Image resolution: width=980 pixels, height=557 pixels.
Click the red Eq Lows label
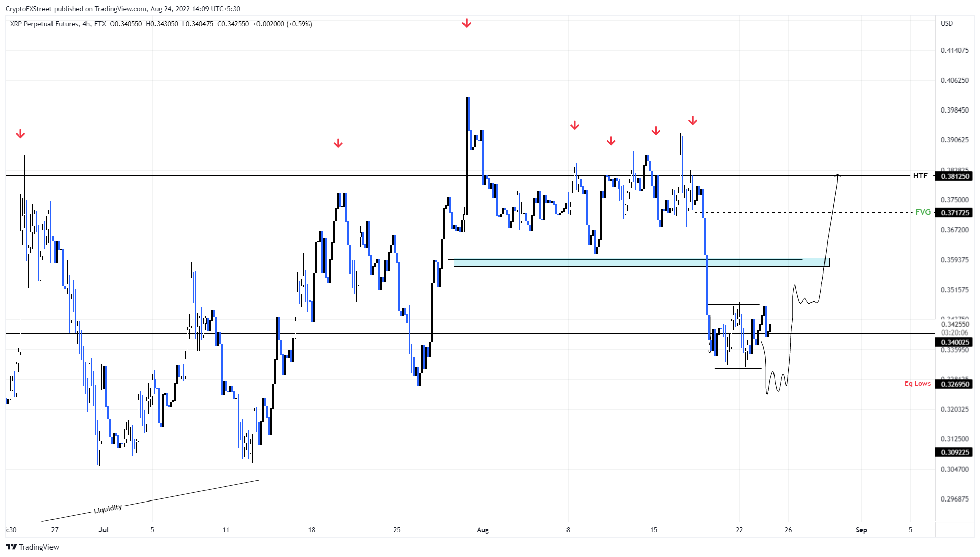point(917,384)
